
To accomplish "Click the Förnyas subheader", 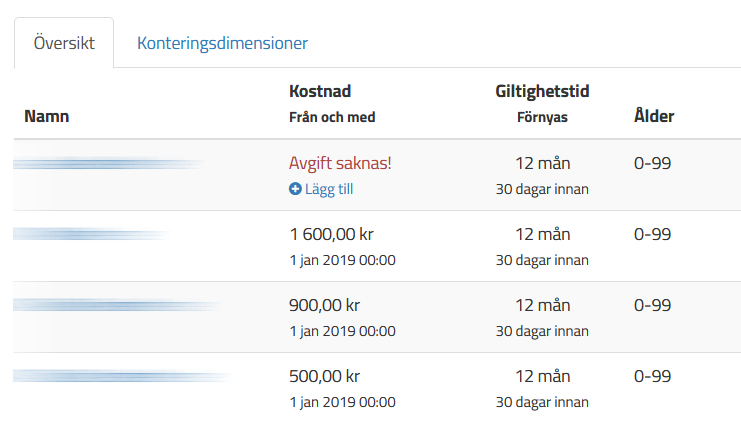I will (x=542, y=117).
